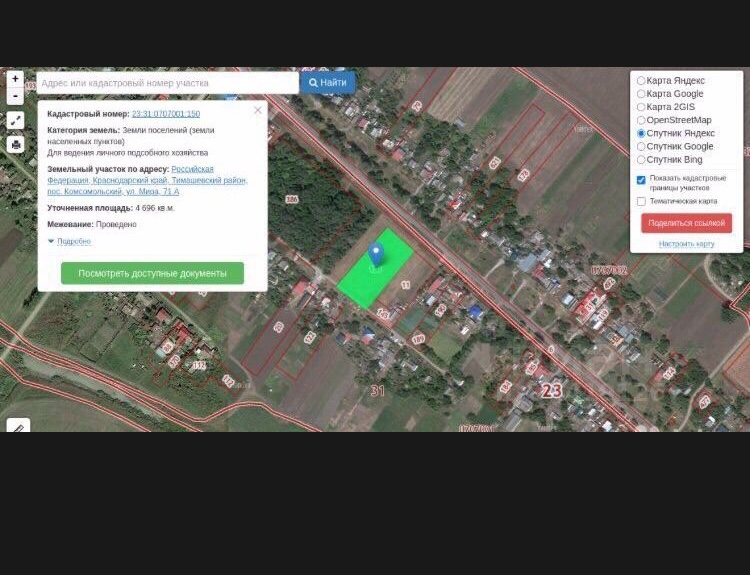Select Спутник Bing satellite layer
The width and height of the screenshot is (750, 575).
pyautogui.click(x=641, y=159)
